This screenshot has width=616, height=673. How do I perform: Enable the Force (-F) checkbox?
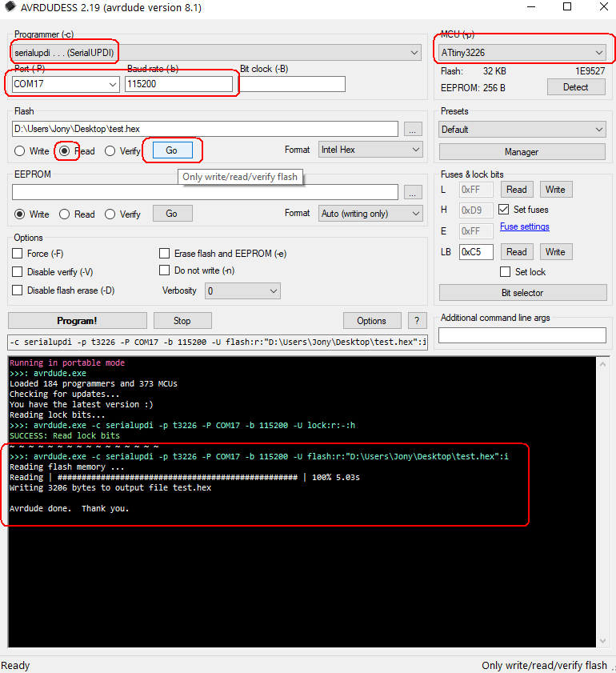pos(17,254)
